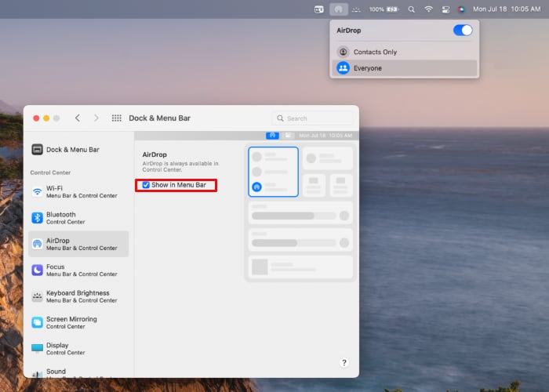Close the Dock & Menu Bar window

(x=36, y=118)
